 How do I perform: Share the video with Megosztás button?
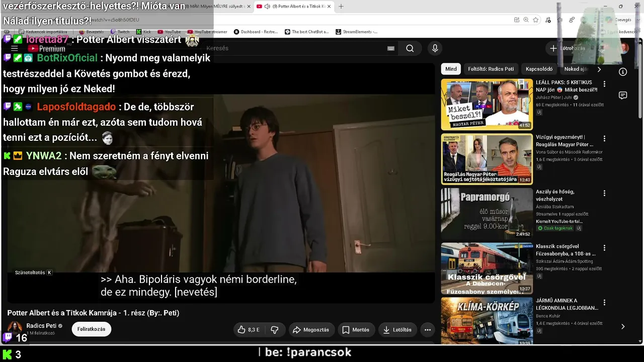pyautogui.click(x=311, y=330)
